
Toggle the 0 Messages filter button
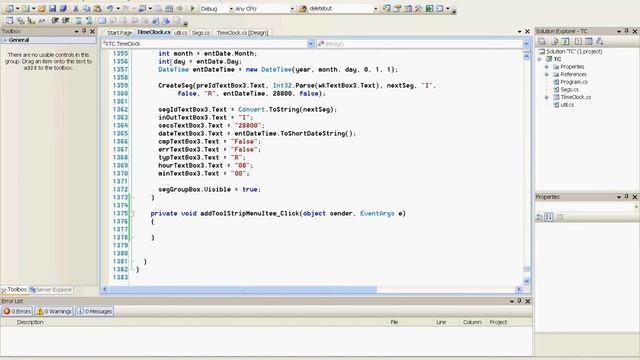pyautogui.click(x=95, y=311)
